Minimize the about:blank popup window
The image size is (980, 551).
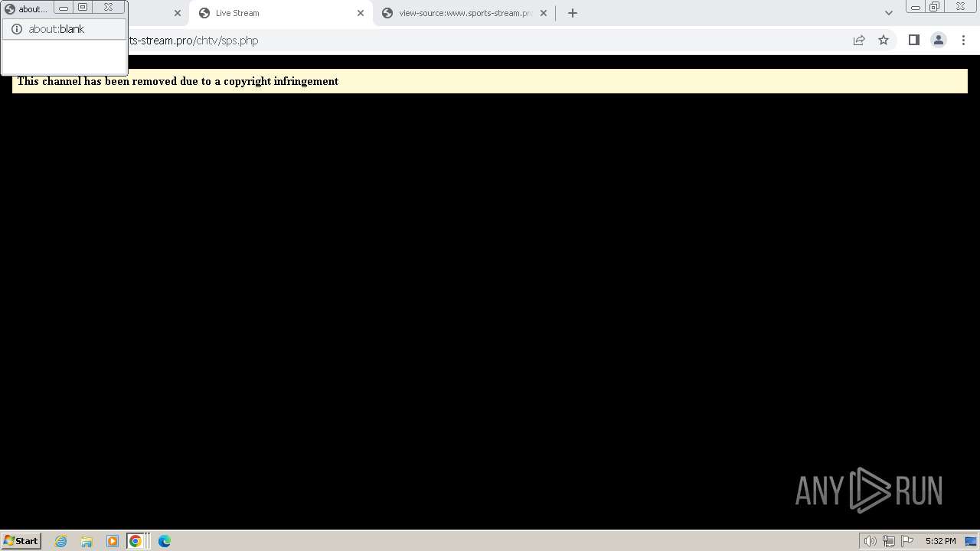point(64,8)
